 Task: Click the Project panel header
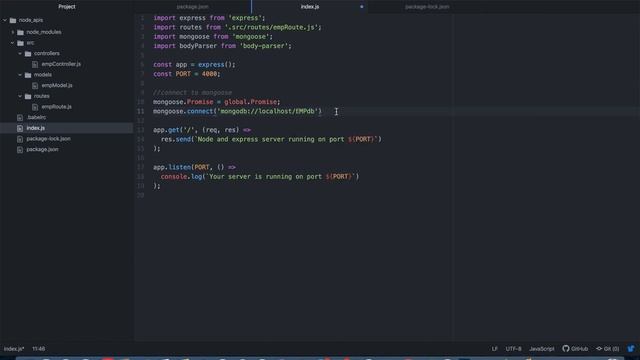[x=67, y=7]
